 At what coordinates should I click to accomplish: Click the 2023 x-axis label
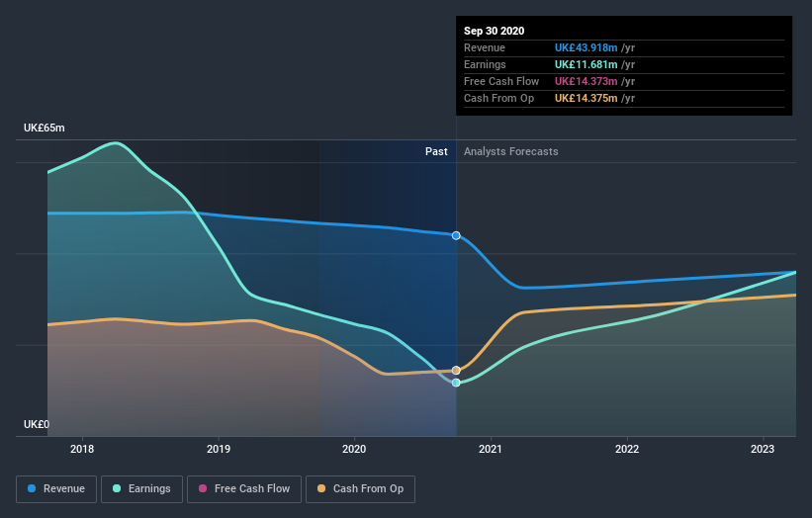[763, 449]
